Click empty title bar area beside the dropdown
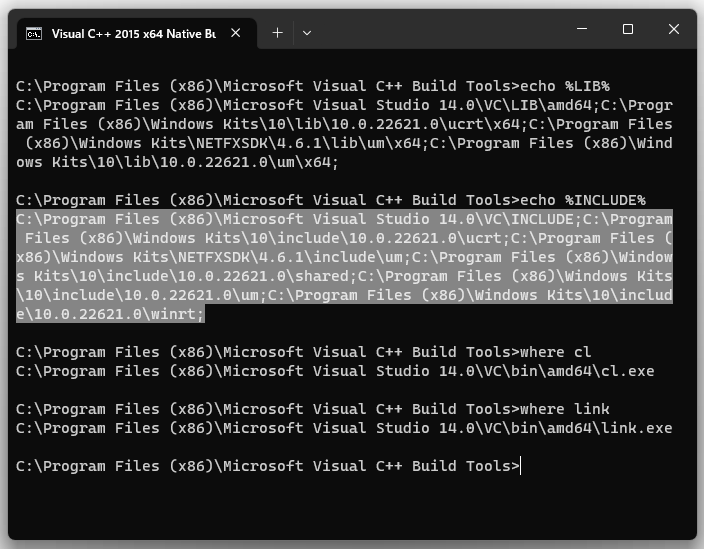704x549 pixels. [x=440, y=31]
